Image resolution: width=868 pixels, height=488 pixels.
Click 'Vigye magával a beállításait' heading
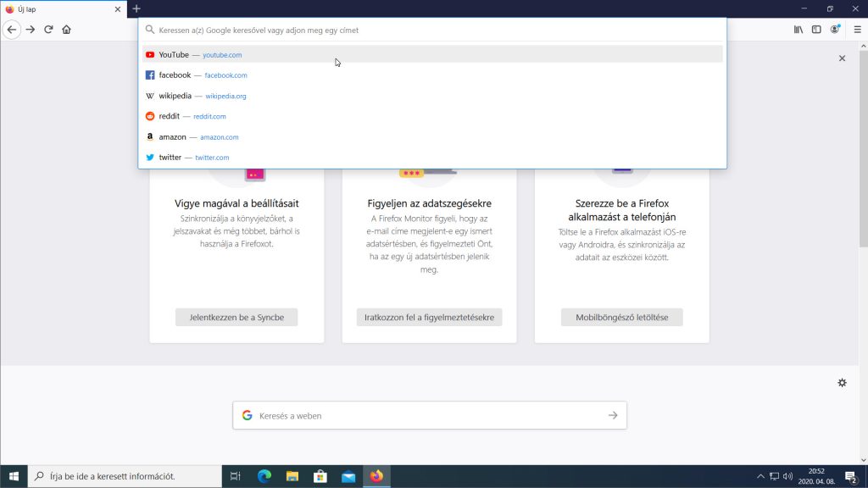tap(236, 203)
